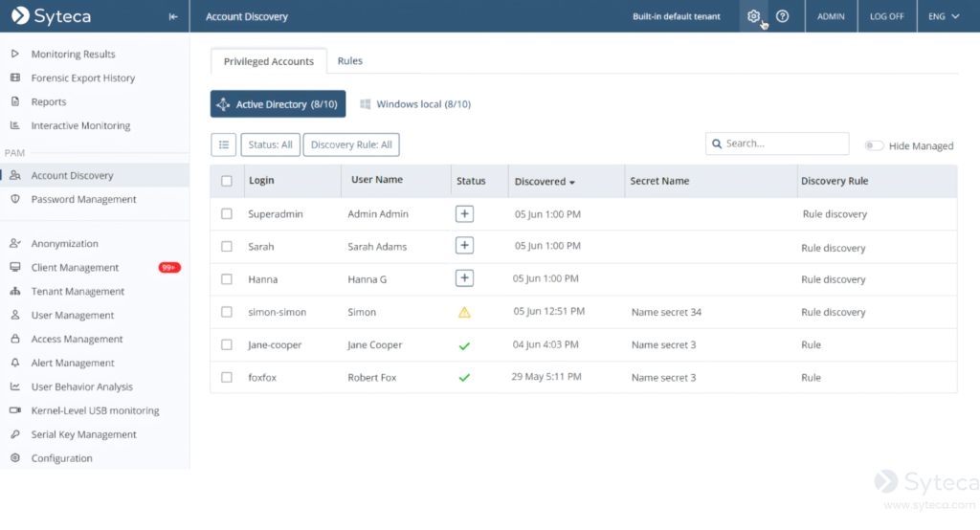
Task: Check the Superadmin row checkbox
Action: 226,213
